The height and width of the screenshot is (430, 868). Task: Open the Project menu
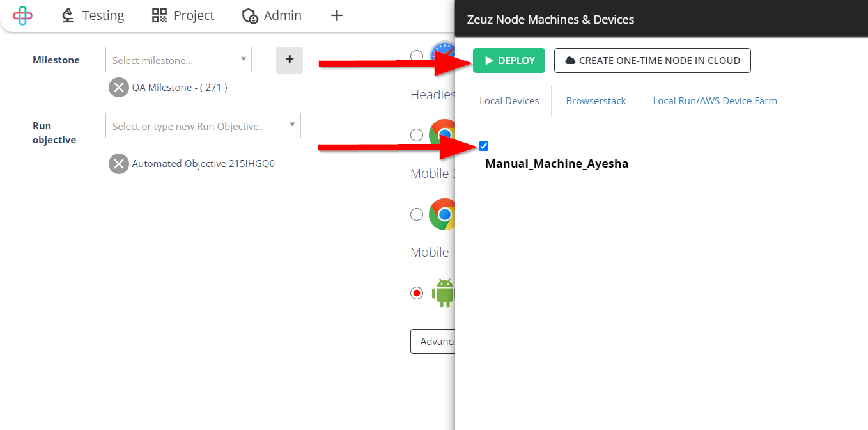tap(183, 15)
